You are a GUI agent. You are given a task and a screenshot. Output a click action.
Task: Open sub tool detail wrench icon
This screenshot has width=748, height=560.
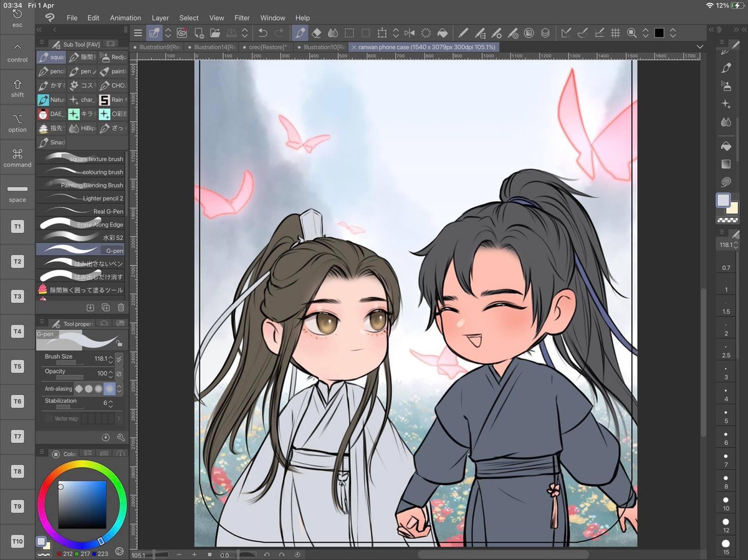tap(121, 438)
